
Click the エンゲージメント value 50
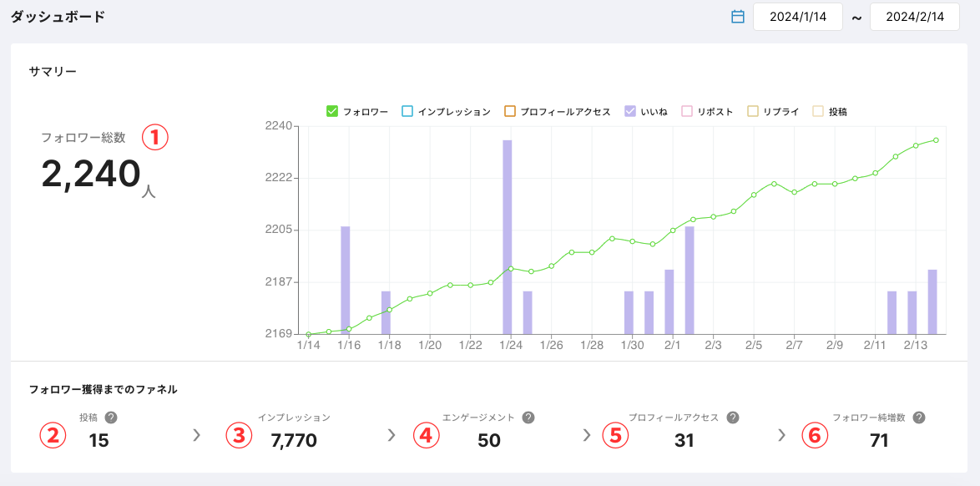489,441
